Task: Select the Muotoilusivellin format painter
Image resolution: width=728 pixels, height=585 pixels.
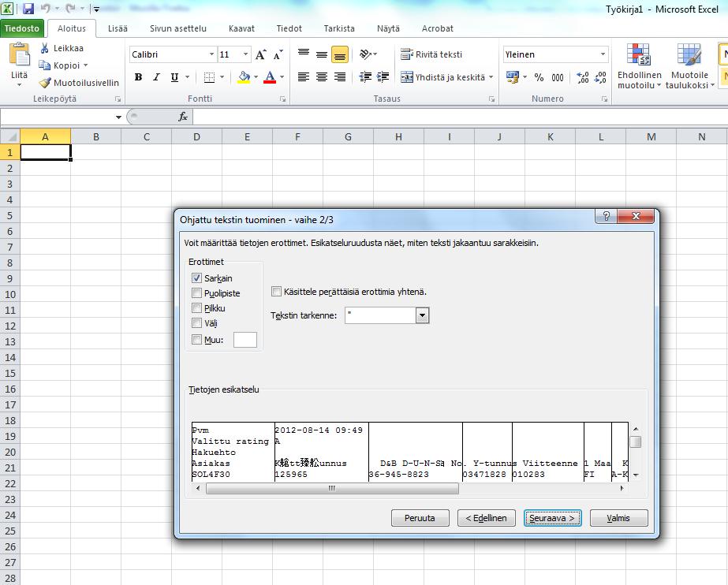Action: 79,83
